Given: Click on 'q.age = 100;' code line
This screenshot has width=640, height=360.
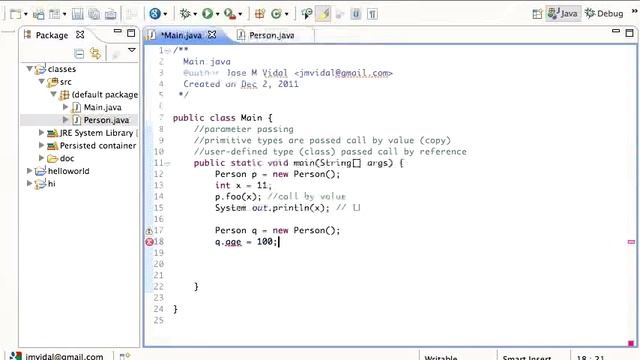Looking at the screenshot, I should point(246,242).
